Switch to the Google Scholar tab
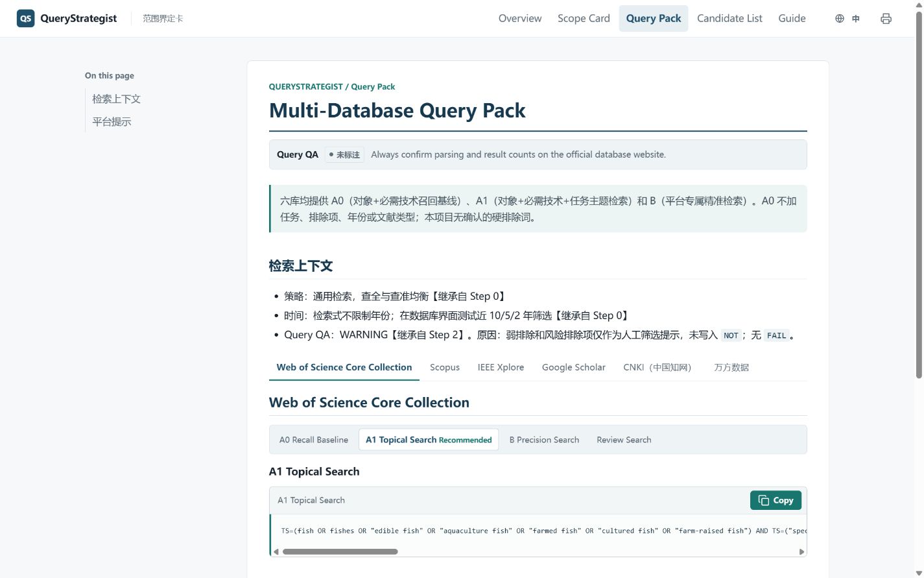Viewport: 924px width, 578px height. [574, 367]
